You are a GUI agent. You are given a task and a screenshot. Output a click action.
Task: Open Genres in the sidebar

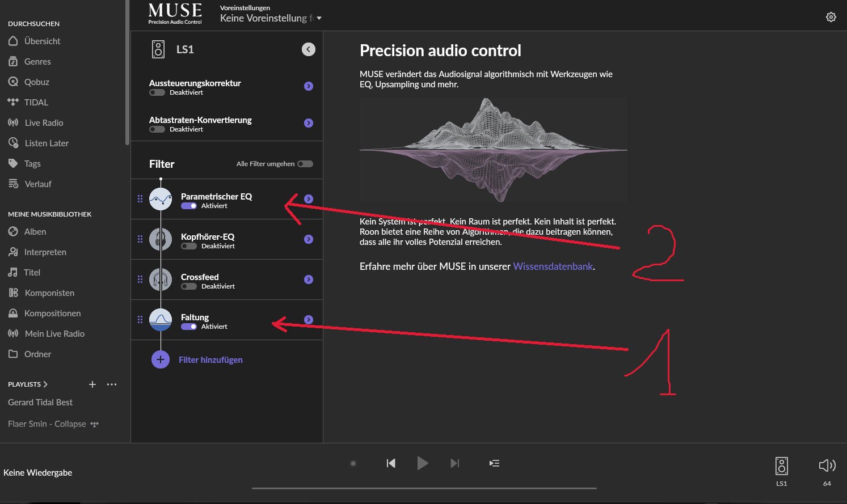(37, 61)
